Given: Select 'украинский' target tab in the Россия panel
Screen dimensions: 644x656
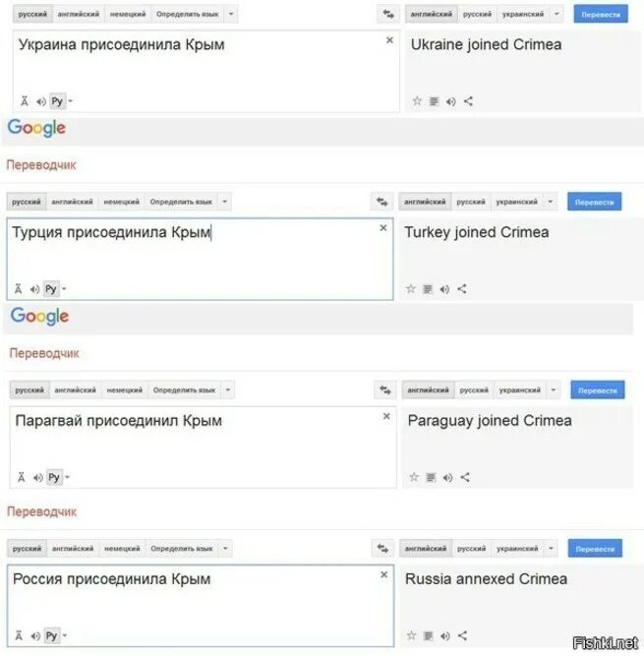Looking at the screenshot, I should [517, 549].
